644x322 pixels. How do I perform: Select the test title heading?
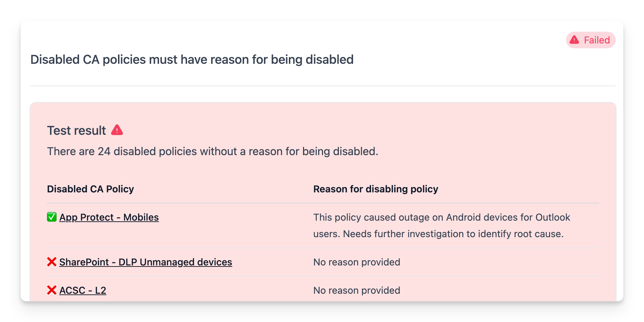click(192, 59)
